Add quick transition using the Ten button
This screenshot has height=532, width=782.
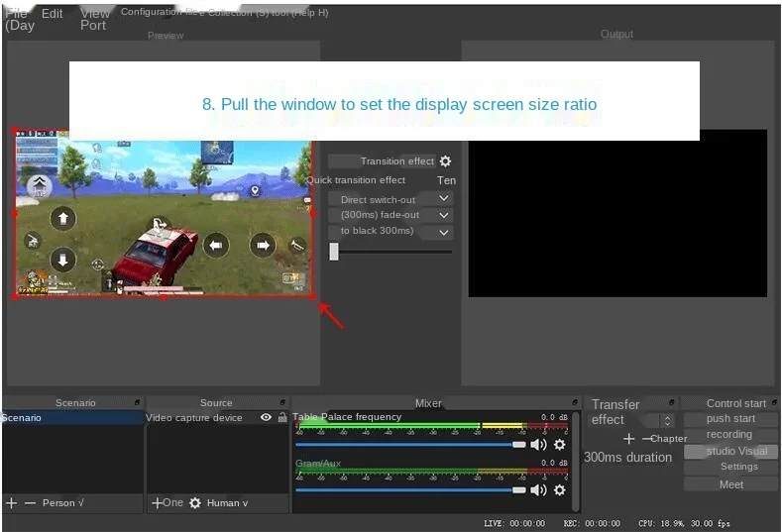446,180
